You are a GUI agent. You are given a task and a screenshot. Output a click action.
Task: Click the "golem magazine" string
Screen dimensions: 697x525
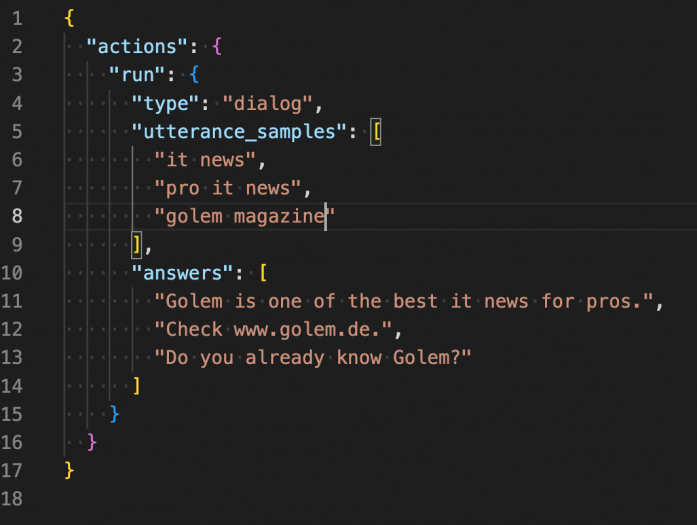[x=244, y=216]
